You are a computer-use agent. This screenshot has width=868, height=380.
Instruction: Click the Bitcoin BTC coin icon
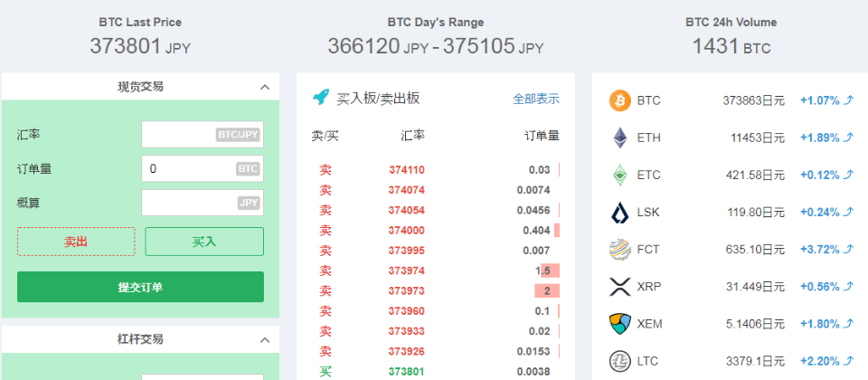coord(620,100)
